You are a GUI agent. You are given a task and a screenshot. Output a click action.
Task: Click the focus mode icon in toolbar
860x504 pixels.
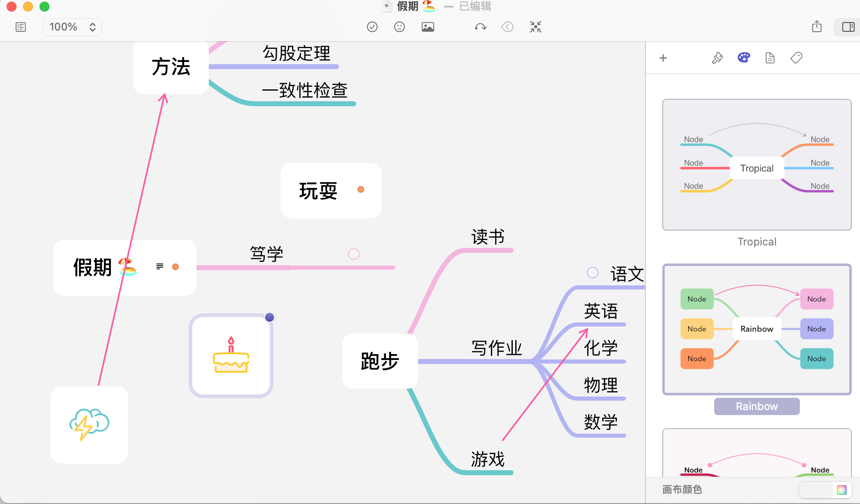point(535,27)
